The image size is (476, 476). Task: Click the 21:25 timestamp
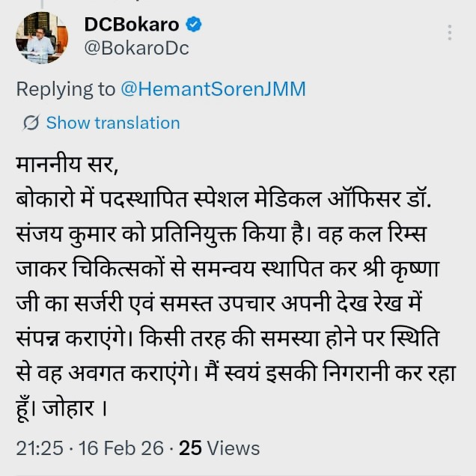39,448
